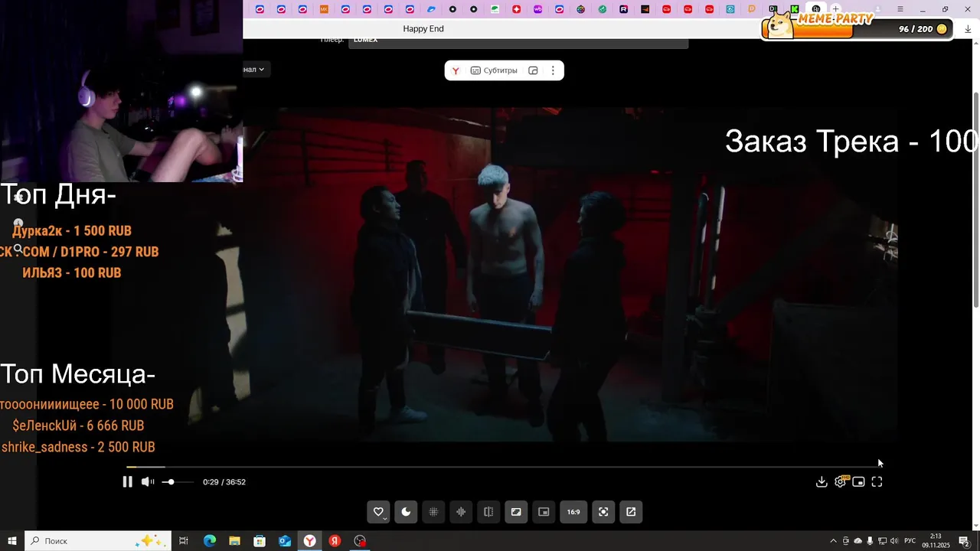Image resolution: width=980 pixels, height=551 pixels.
Task: Open Outlook from the taskbar
Action: (285, 541)
